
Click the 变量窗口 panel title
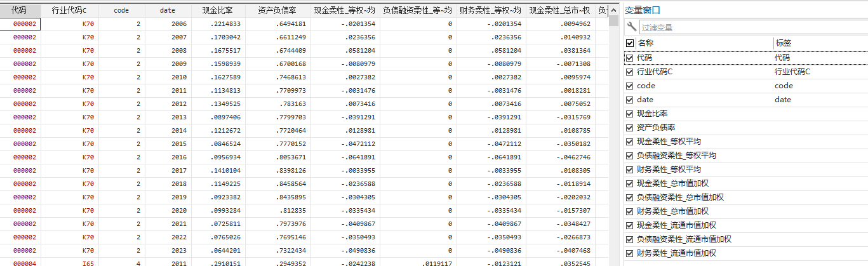tap(642, 10)
